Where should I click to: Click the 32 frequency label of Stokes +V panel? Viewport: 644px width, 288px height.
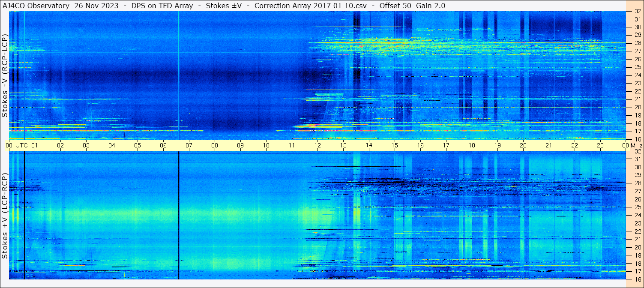637,151
